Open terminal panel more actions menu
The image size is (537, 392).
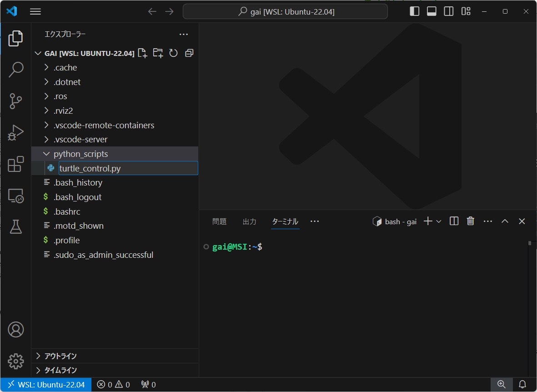click(x=488, y=221)
